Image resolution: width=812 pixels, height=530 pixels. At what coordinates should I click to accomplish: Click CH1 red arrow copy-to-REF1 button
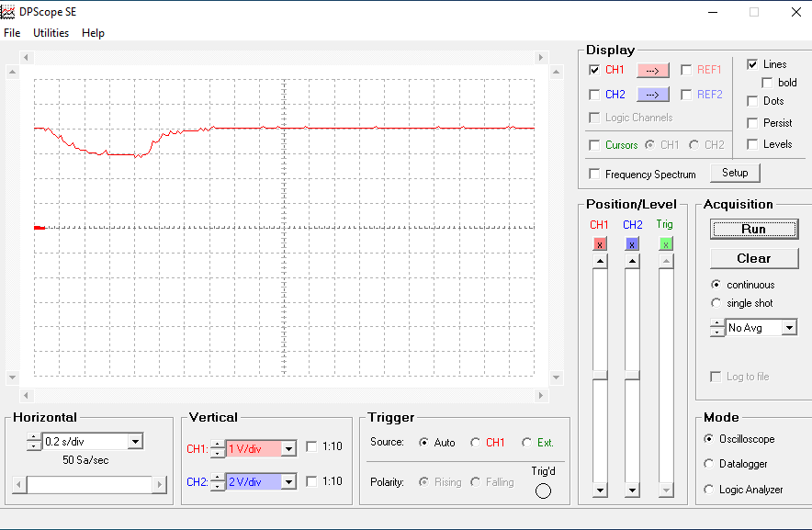coord(652,70)
